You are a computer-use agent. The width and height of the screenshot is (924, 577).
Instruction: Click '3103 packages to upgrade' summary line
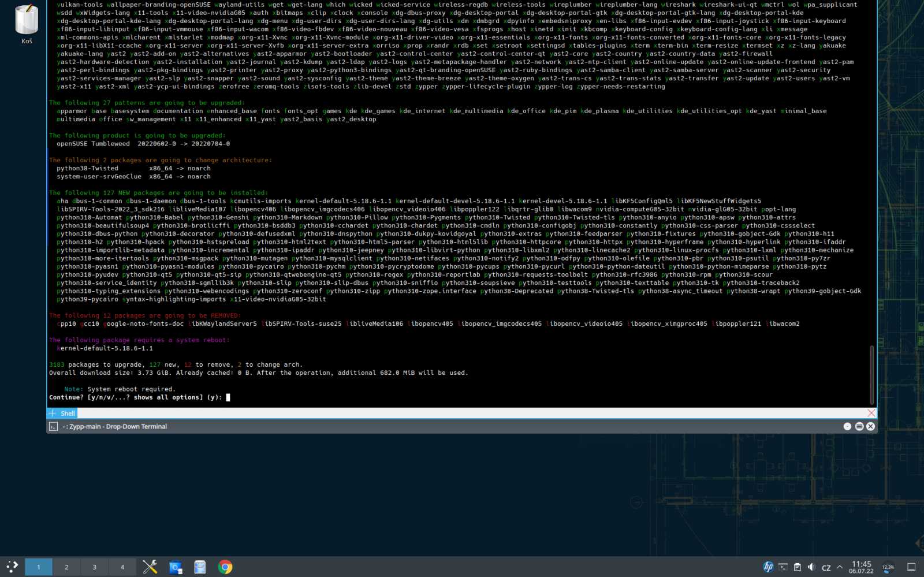point(176,365)
